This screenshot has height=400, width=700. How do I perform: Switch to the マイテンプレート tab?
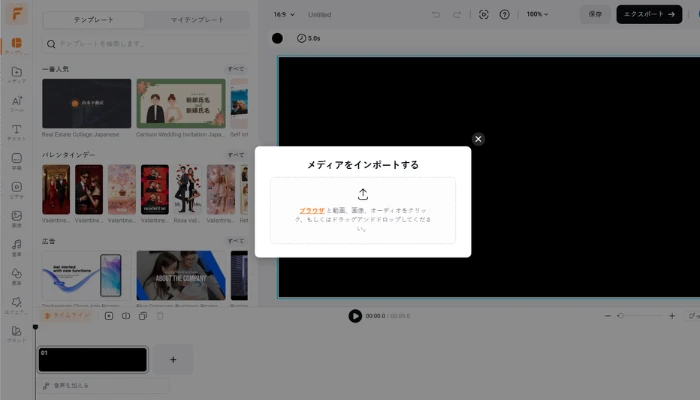click(x=197, y=20)
